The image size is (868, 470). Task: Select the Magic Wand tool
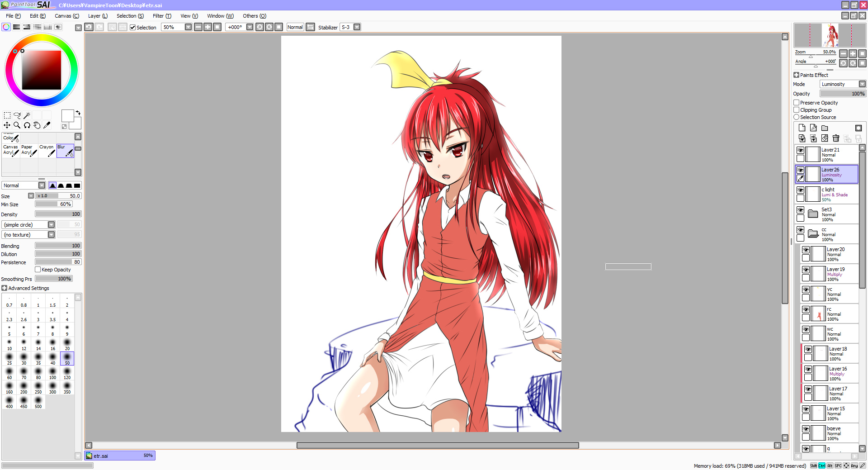click(x=27, y=115)
